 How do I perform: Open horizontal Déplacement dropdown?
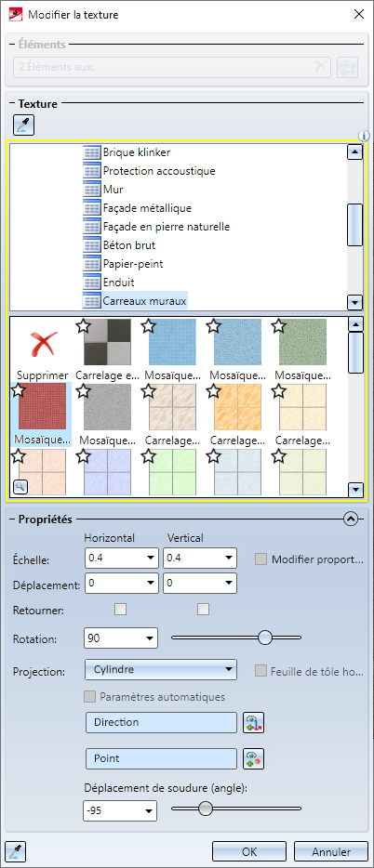150,583
